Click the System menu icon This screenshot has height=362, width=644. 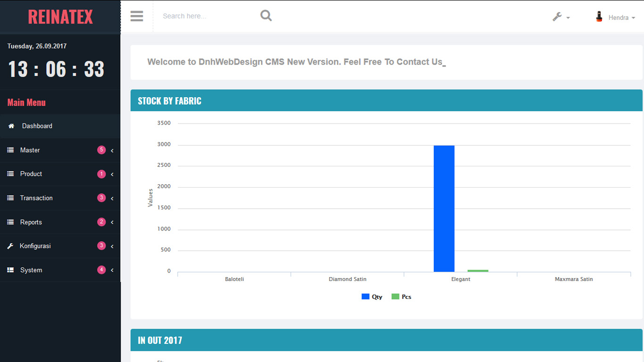[x=10, y=270]
